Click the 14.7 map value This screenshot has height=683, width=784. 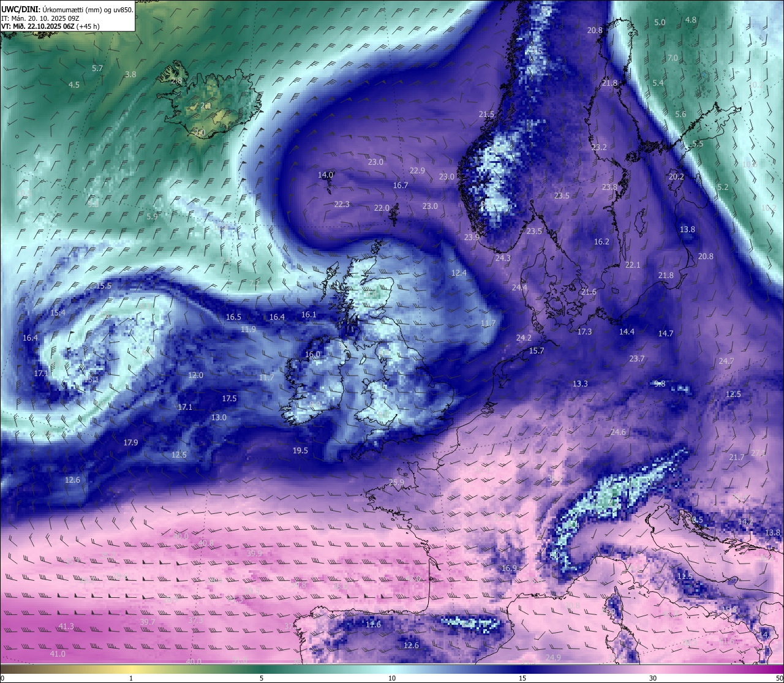(666, 333)
